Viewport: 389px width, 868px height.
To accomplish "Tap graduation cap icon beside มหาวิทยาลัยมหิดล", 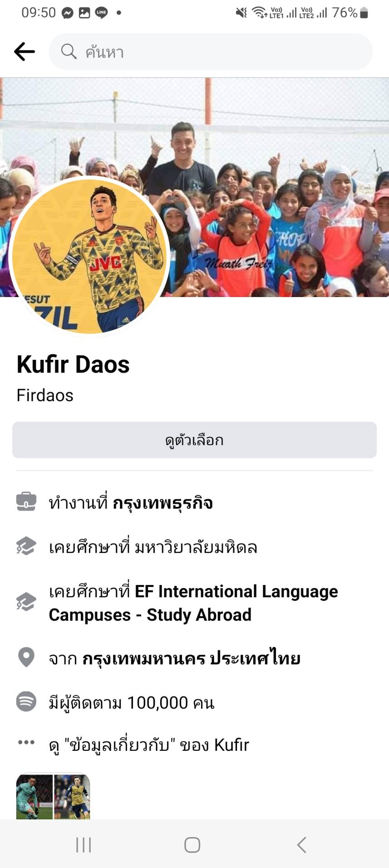I will point(26,546).
